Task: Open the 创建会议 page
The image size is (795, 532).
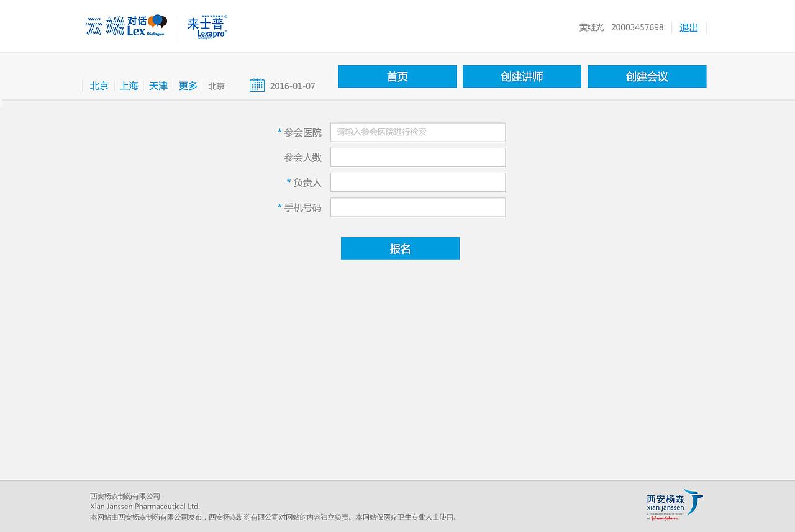Action: click(647, 76)
